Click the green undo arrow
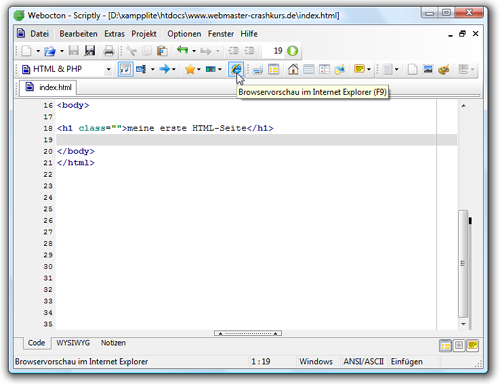Screen dimensions: 500x384 [182, 50]
